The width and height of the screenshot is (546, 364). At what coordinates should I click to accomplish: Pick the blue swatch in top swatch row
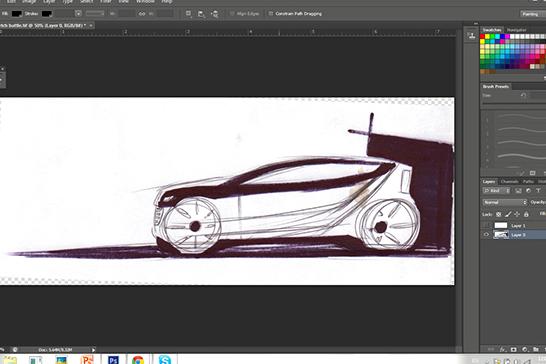502,36
